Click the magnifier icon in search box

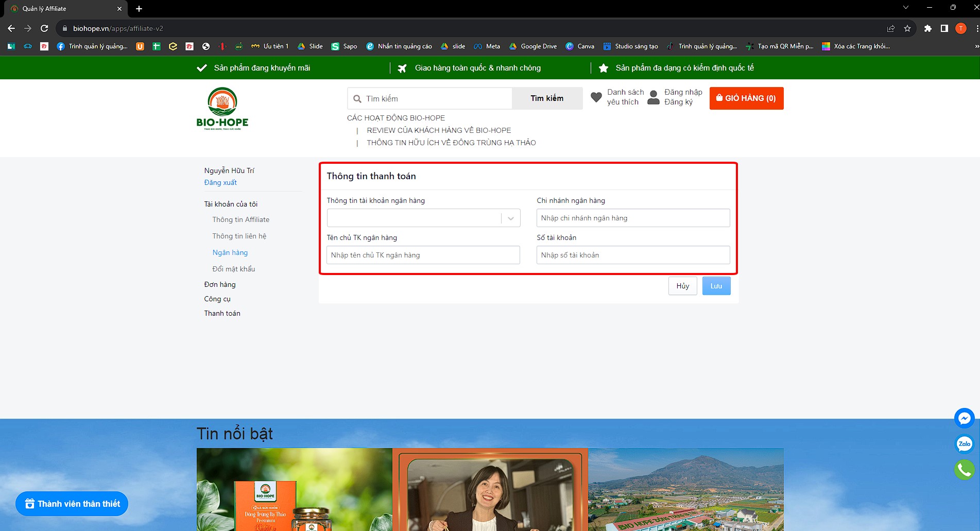pos(357,99)
